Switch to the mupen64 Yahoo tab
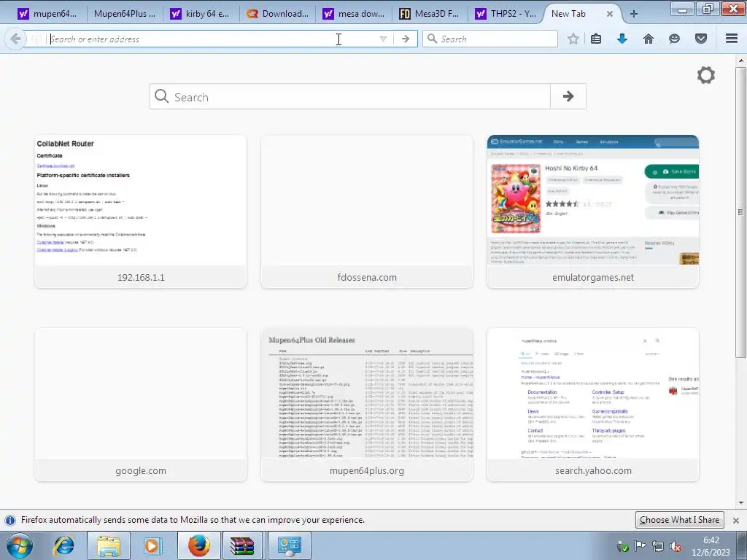This screenshot has height=560, width=747. pyautogui.click(x=47, y=14)
